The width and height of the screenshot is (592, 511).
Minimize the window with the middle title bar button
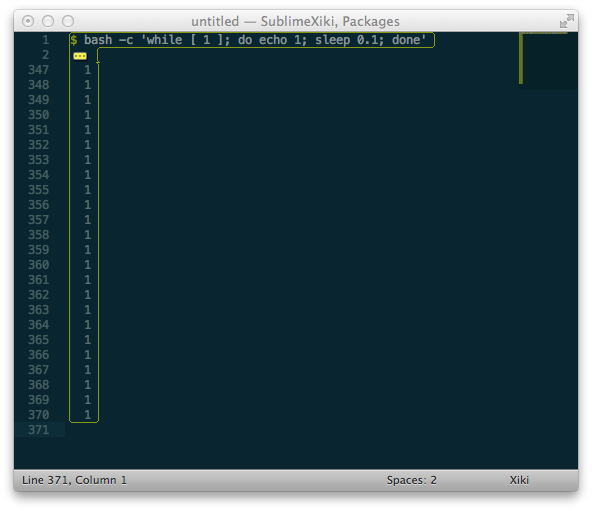point(48,21)
